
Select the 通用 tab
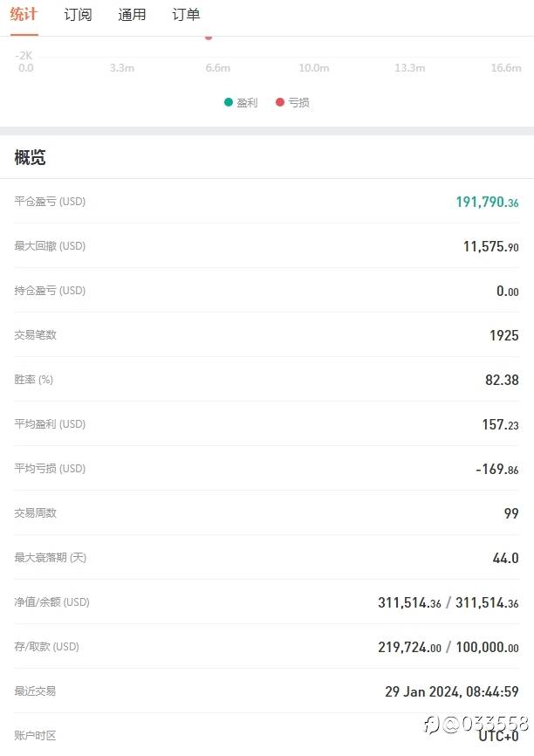(x=132, y=15)
